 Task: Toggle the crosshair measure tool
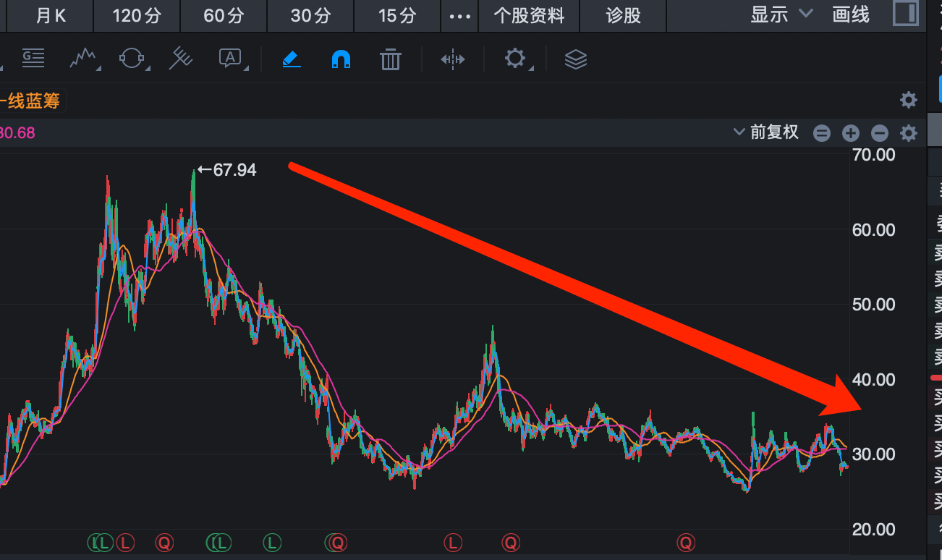[x=452, y=59]
